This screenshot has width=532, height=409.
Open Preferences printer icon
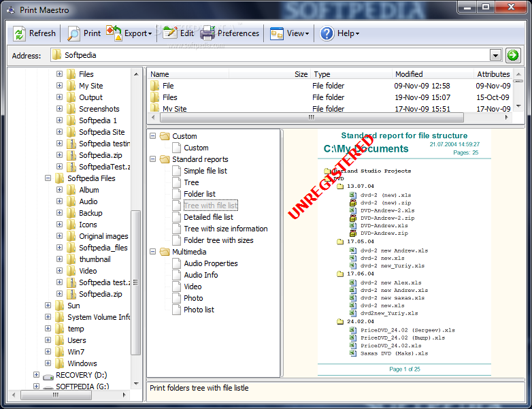207,33
